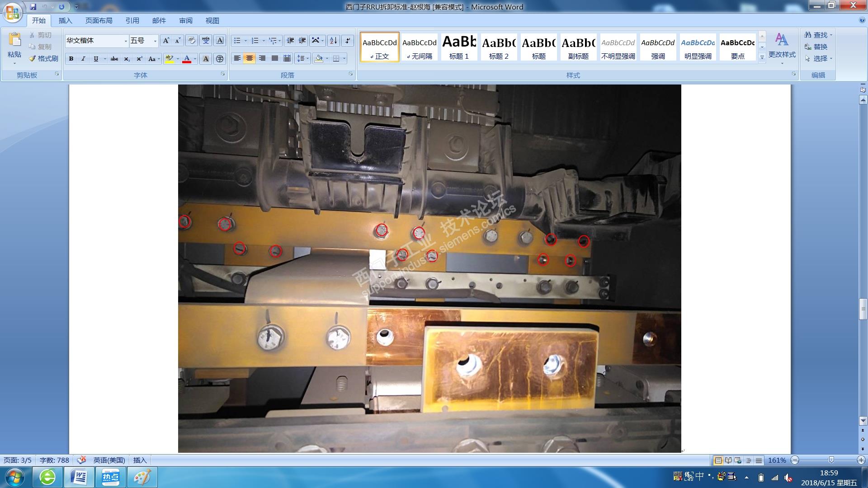This screenshot has height=488, width=868.
Task: Click the 查找 find button
Action: click(817, 35)
